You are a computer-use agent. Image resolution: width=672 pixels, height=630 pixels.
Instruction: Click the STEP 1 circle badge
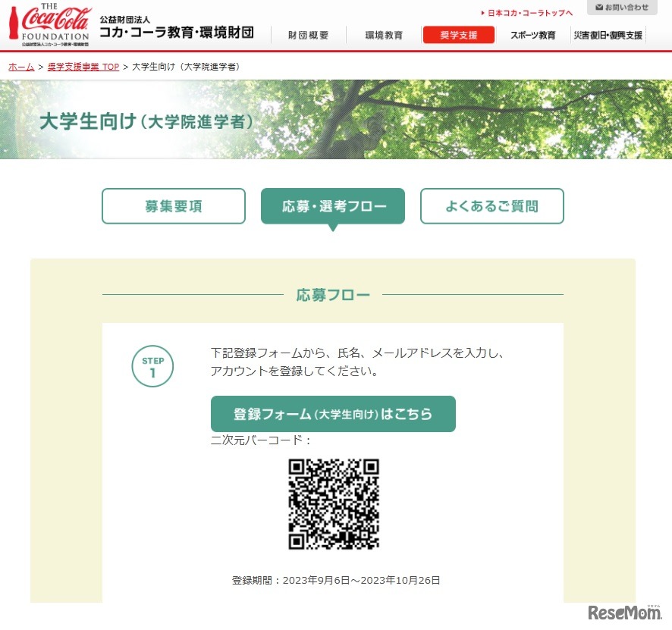point(152,366)
